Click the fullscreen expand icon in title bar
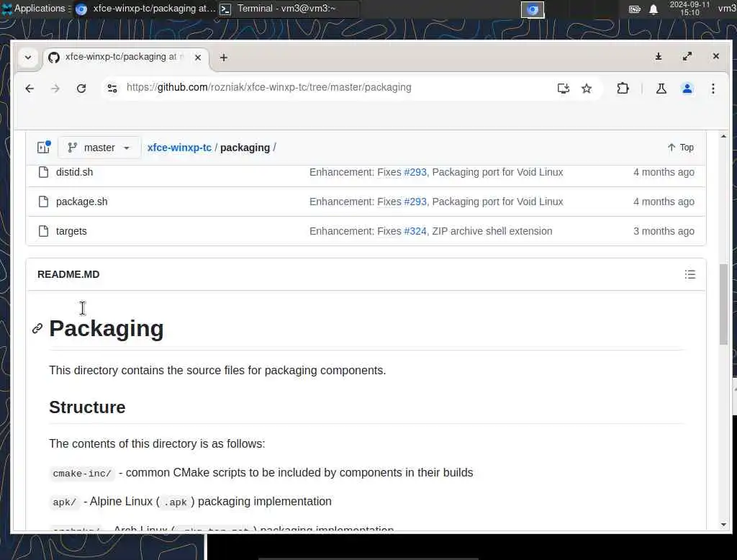 click(x=687, y=56)
